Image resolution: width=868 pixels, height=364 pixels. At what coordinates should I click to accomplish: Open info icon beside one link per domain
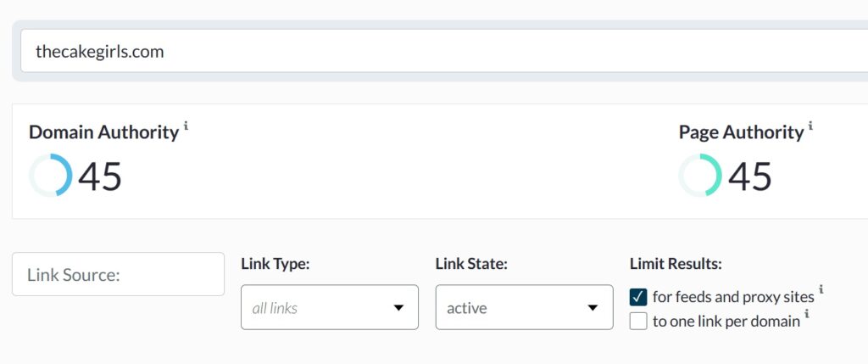tap(807, 314)
